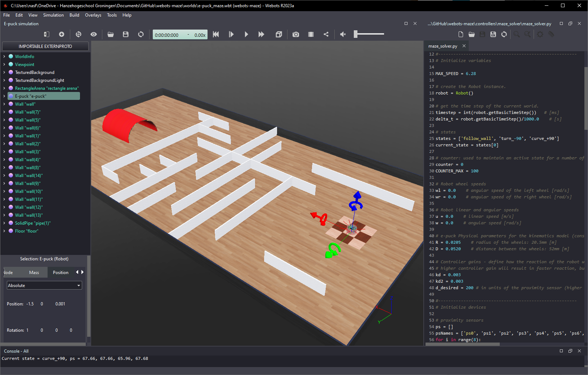
Task: Expand the E-puck "e-puck" node
Action: coord(4,96)
